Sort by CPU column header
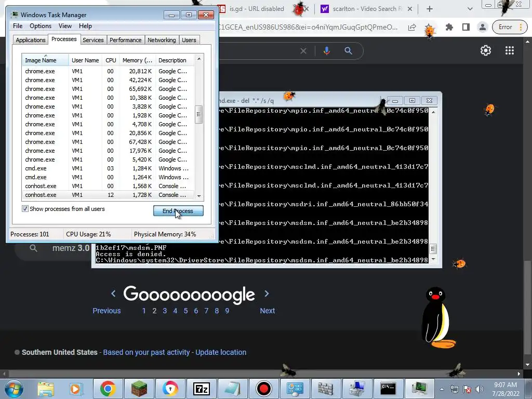Image resolution: width=532 pixels, height=399 pixels. pyautogui.click(x=111, y=60)
